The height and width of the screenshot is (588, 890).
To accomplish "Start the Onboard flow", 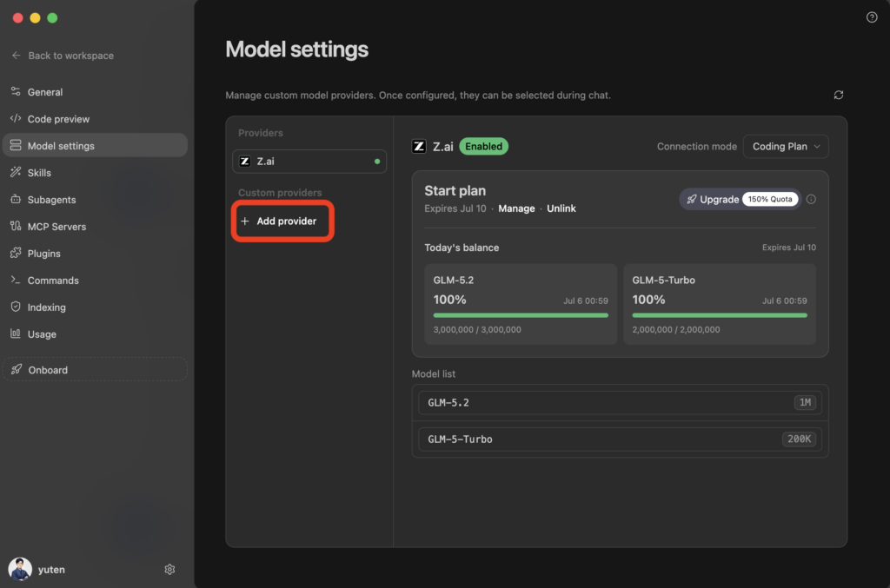I will point(95,370).
